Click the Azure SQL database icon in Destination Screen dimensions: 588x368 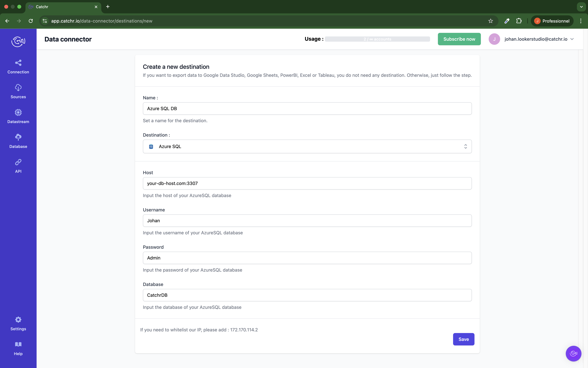pos(151,147)
